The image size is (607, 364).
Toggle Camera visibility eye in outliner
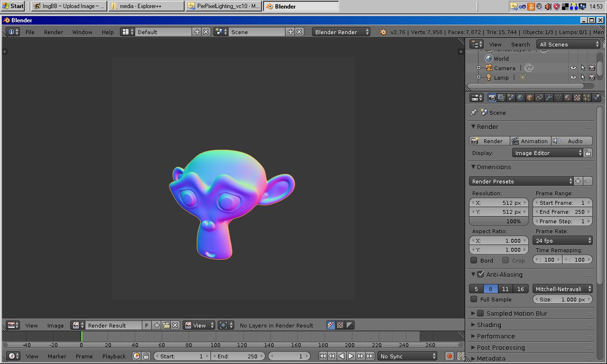(573, 68)
